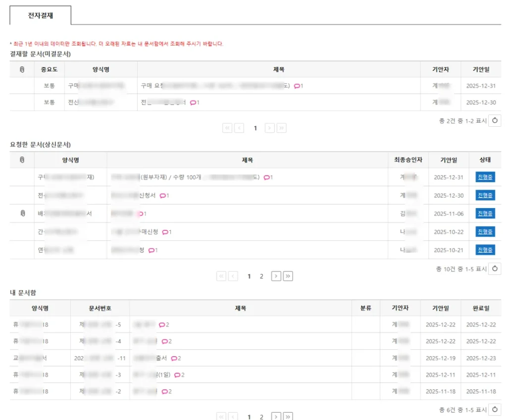Click the 내 문서함 refresh icon
Image resolution: width=507 pixels, height=420 pixels.
click(495, 410)
